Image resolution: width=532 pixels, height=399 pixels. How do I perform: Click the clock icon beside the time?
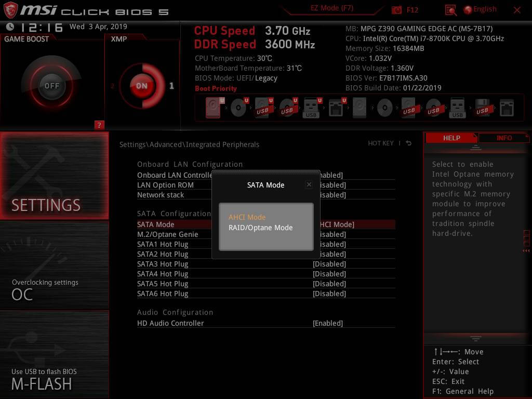(10, 26)
